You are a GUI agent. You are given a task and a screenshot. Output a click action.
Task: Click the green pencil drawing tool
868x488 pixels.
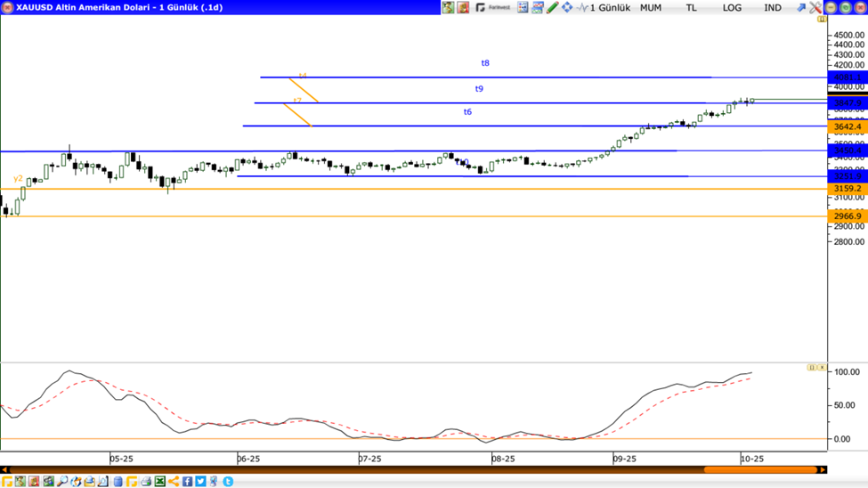coord(553,7)
